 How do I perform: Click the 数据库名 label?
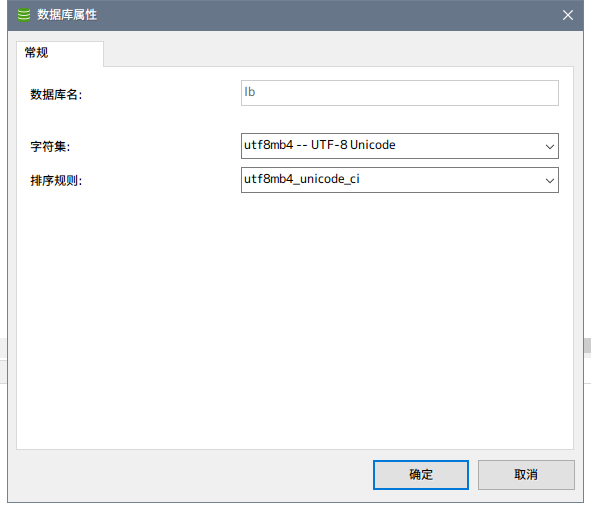click(x=56, y=94)
